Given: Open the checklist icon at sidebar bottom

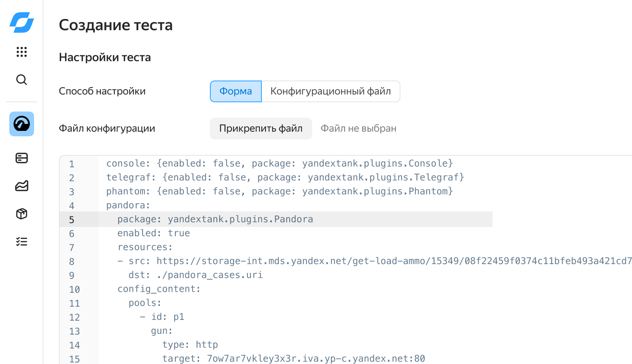Looking at the screenshot, I should coord(22,241).
